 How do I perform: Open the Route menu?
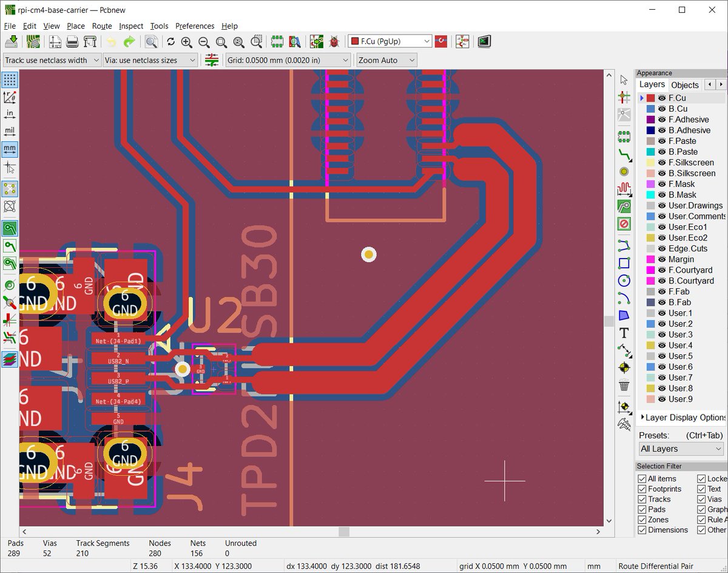[x=101, y=26]
